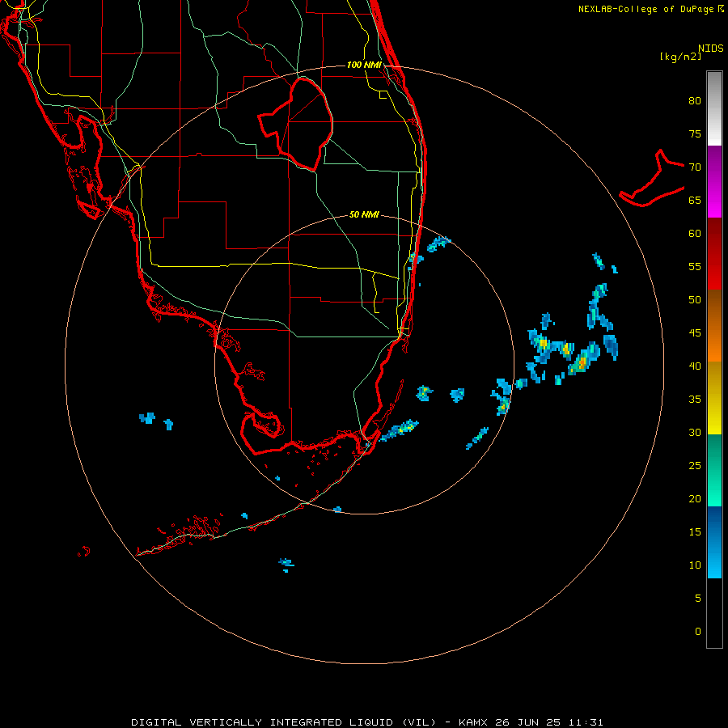Click the Bahamas island outline at the east edge
Viewport: 728px width, 728px height.
[652, 179]
